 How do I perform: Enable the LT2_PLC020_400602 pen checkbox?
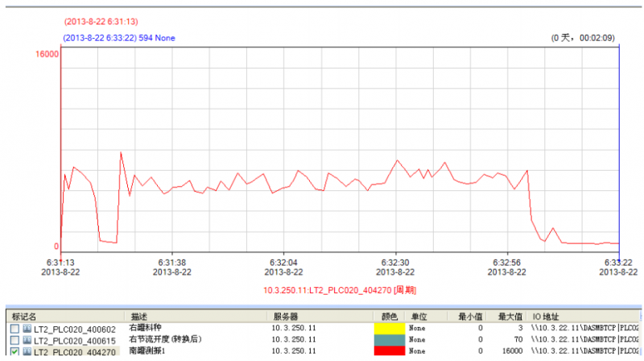pos(14,329)
